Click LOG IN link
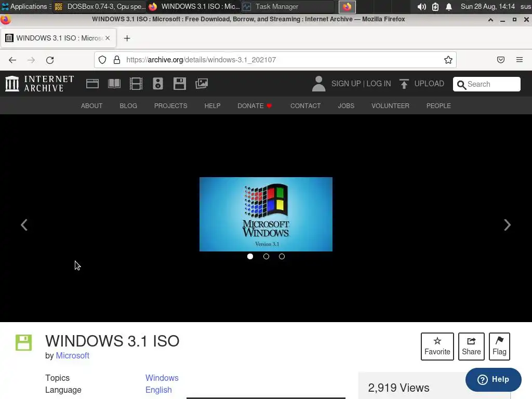Viewport: 532px width, 399px height. tap(379, 84)
